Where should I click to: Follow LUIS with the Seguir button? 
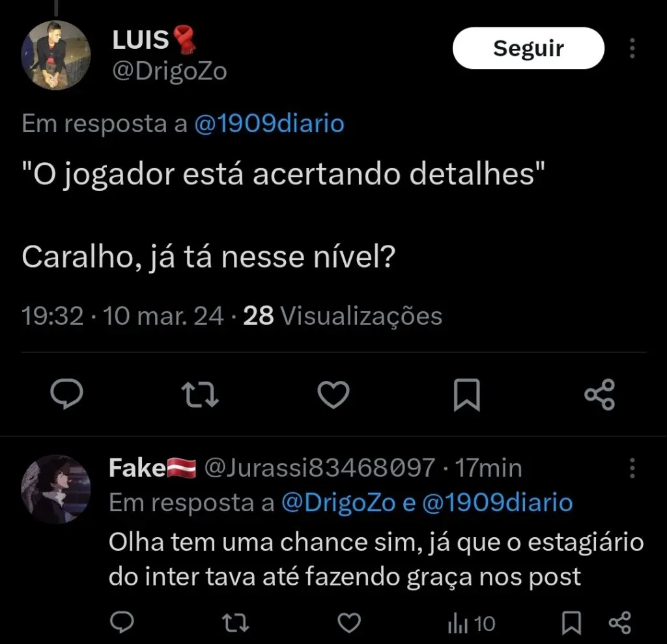[x=528, y=48]
